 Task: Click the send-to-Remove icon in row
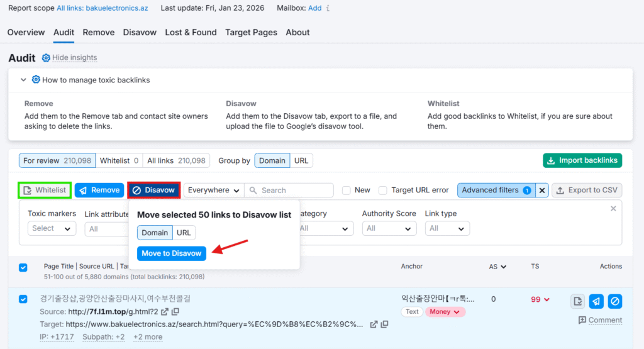tap(596, 301)
